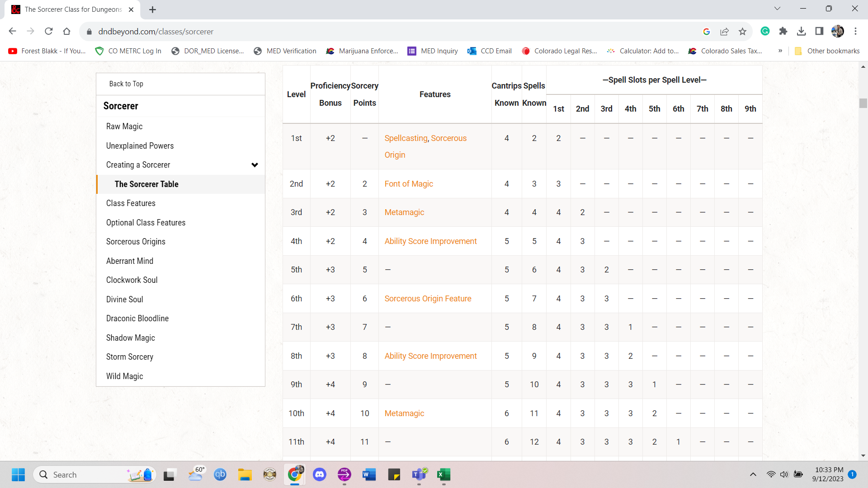Click the browser reload page icon

pos(49,31)
